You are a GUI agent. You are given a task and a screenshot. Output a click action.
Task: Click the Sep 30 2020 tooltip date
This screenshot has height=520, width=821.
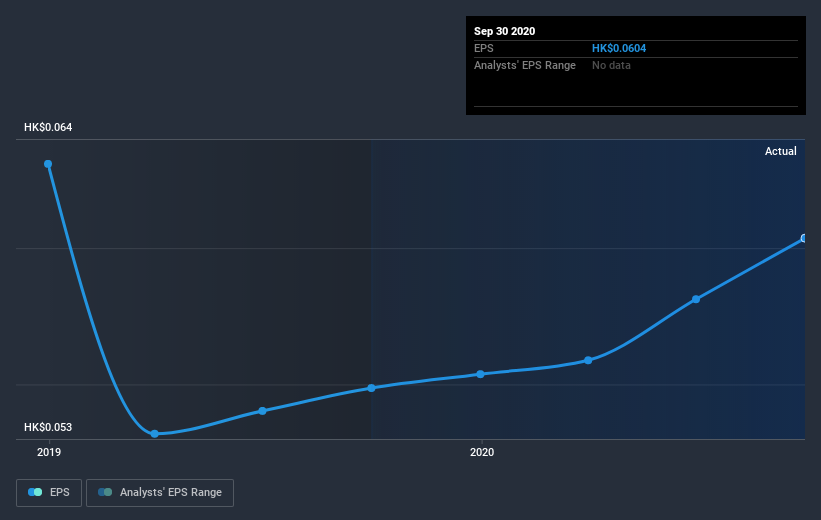coord(504,31)
